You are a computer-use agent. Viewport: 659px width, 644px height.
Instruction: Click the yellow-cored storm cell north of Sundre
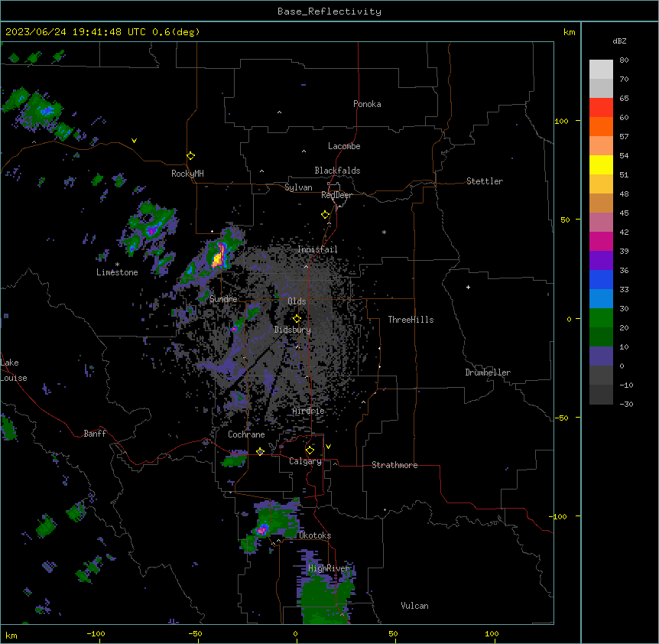[219, 256]
